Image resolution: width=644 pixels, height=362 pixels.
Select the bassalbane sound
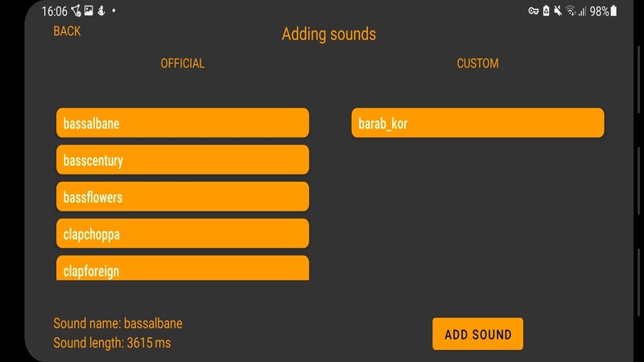click(183, 123)
